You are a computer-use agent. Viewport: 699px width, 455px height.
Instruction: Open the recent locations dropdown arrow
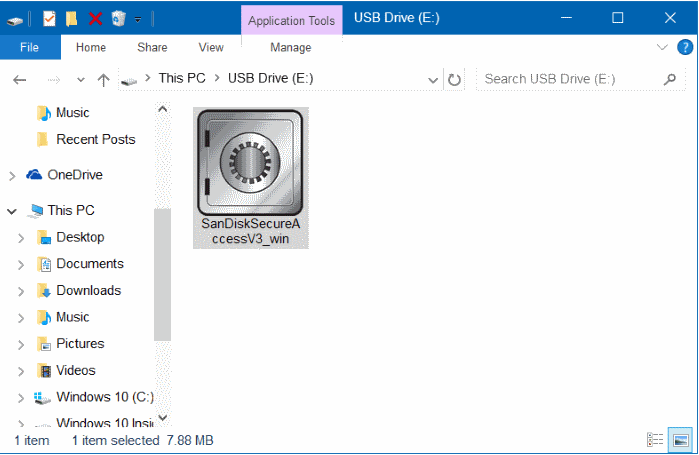point(81,80)
